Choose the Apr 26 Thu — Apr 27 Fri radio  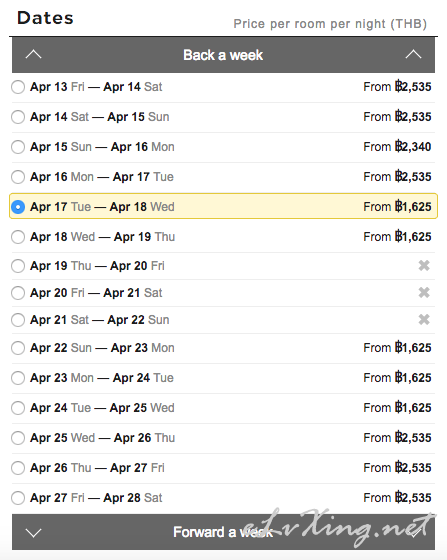(18, 468)
